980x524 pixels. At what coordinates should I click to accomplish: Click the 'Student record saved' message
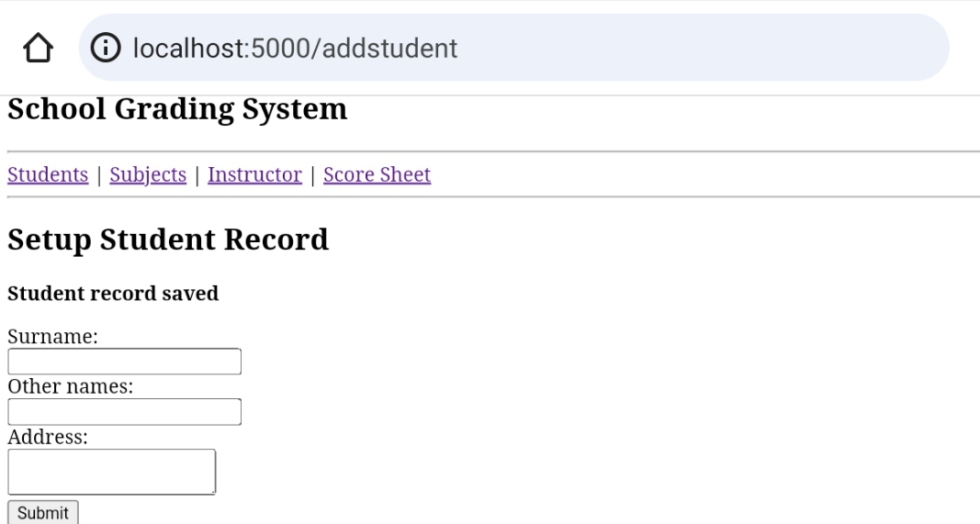tap(113, 294)
